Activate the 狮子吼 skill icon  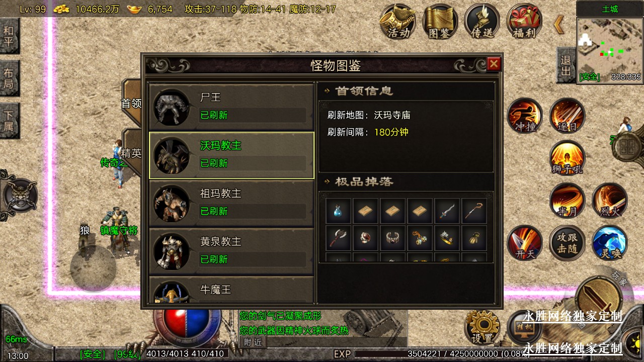568,158
